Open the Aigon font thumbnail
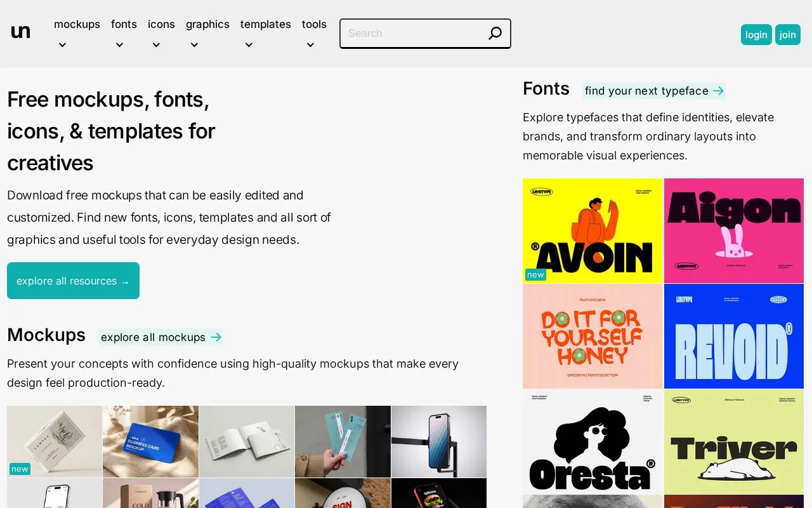This screenshot has height=508, width=812. (734, 231)
